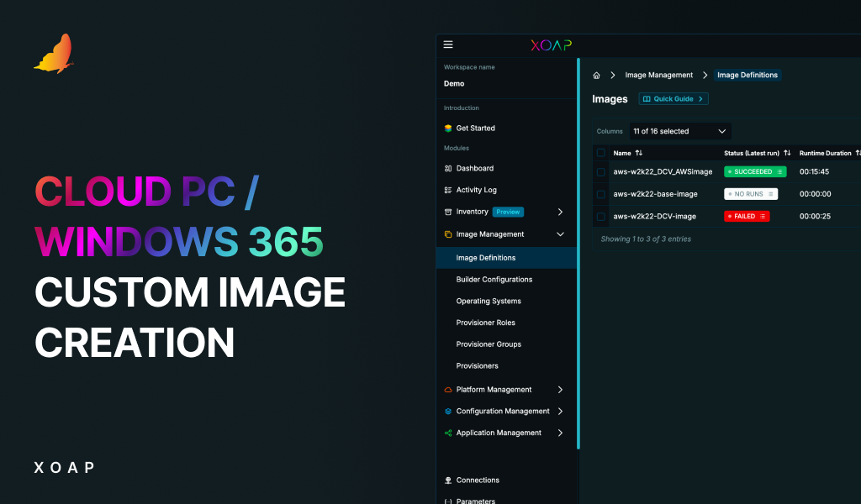The image size is (861, 504).
Task: Sort by Name column arrows
Action: pos(639,153)
